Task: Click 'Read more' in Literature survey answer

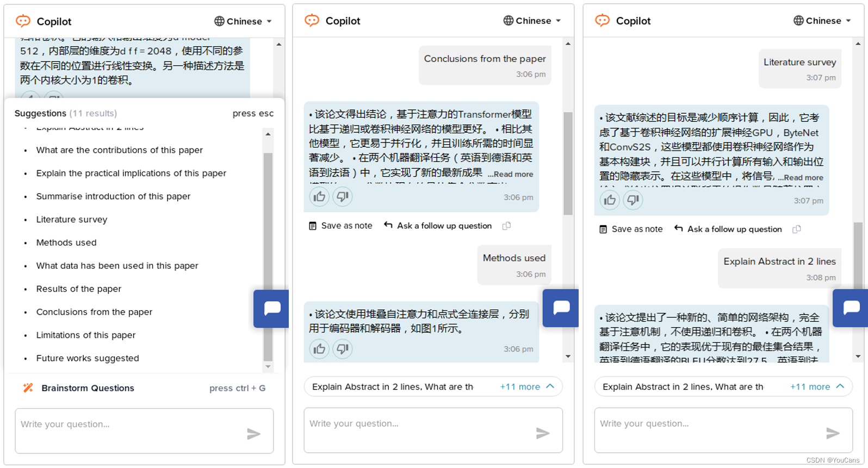Action: coord(800,177)
